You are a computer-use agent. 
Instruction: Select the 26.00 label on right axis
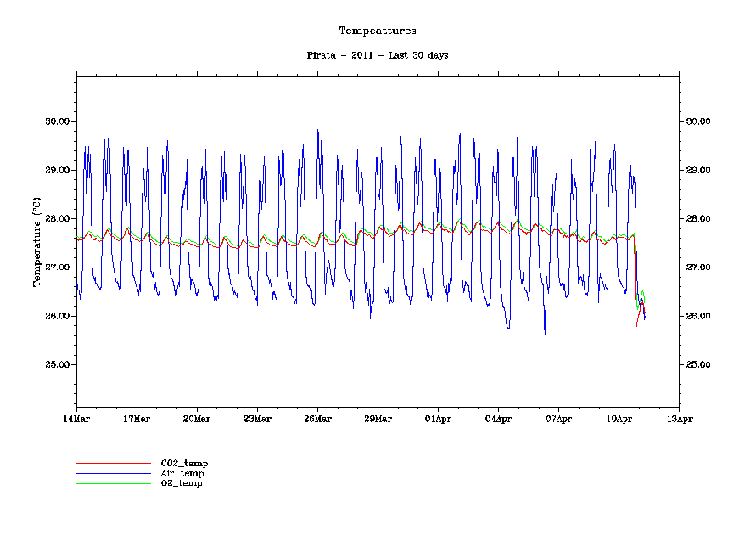[698, 317]
